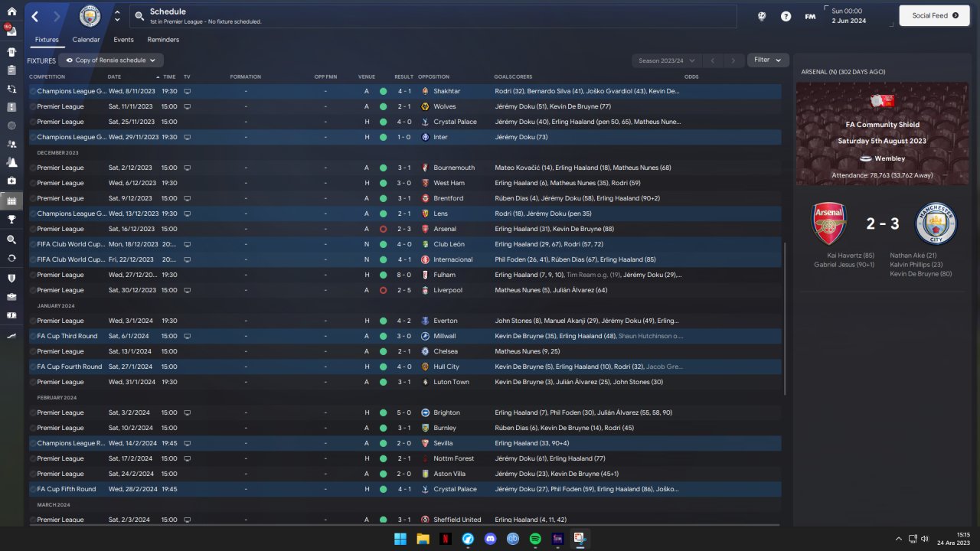Go to previous season arrow

tap(712, 60)
